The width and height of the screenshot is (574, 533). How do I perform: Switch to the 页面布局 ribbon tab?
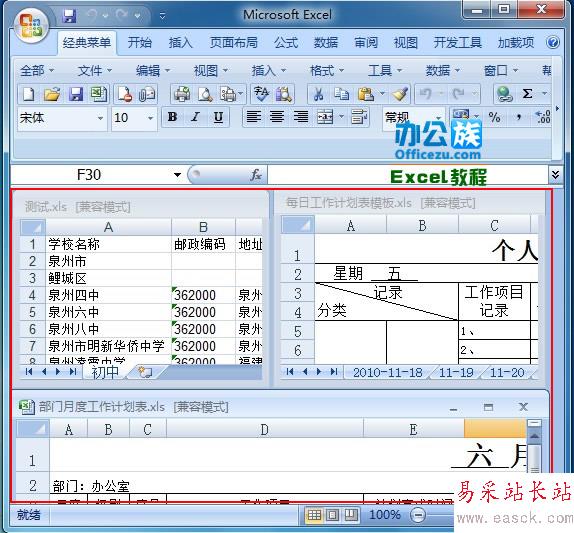click(x=234, y=42)
